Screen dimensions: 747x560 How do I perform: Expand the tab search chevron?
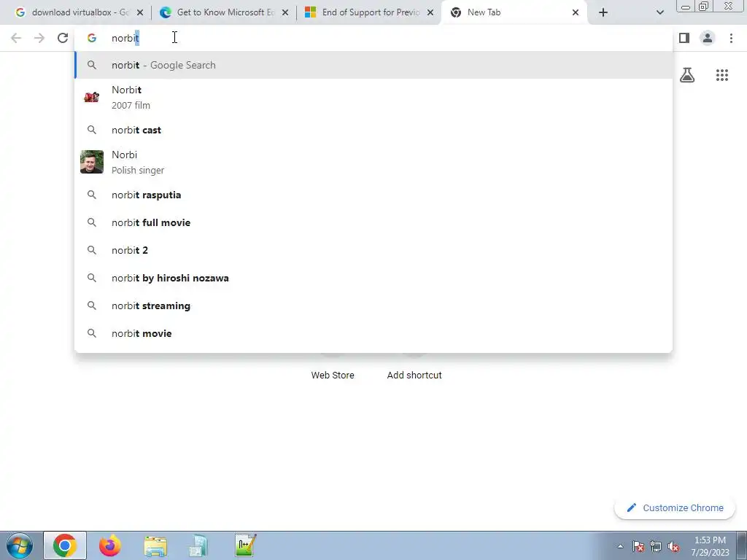659,13
